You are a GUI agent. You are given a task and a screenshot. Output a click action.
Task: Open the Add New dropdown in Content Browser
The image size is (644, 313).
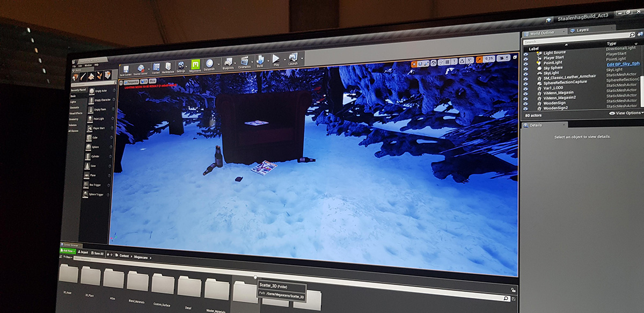[68, 251]
